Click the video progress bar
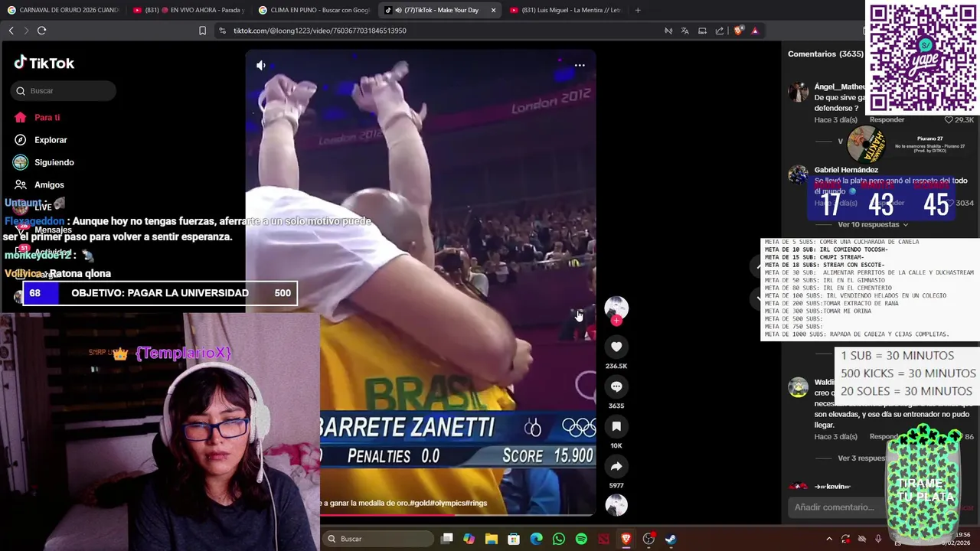 [x=420, y=514]
